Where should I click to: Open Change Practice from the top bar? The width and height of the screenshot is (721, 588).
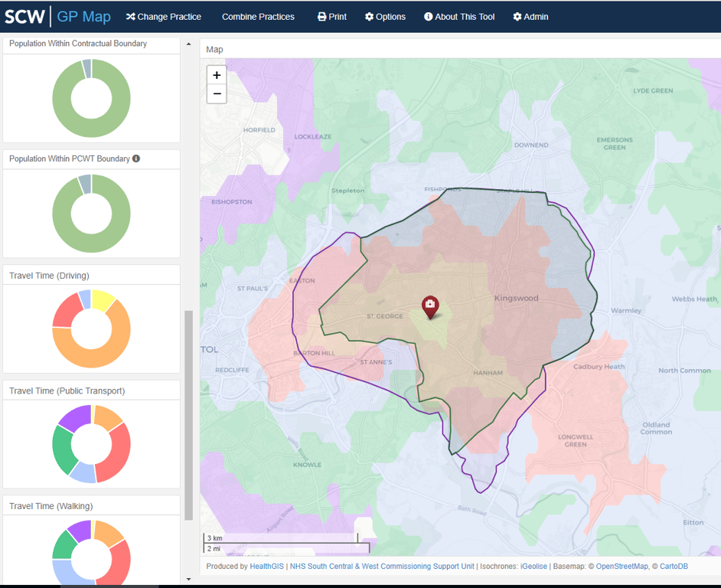pyautogui.click(x=164, y=17)
